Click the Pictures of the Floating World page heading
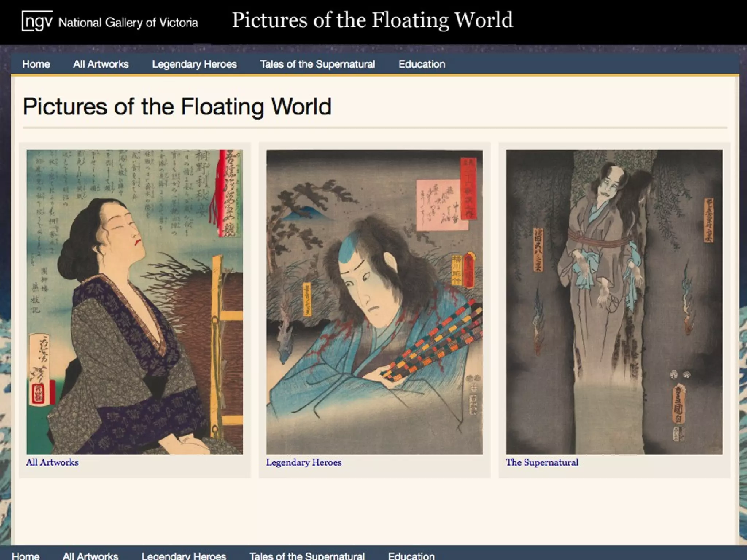The height and width of the screenshot is (560, 747). [177, 106]
